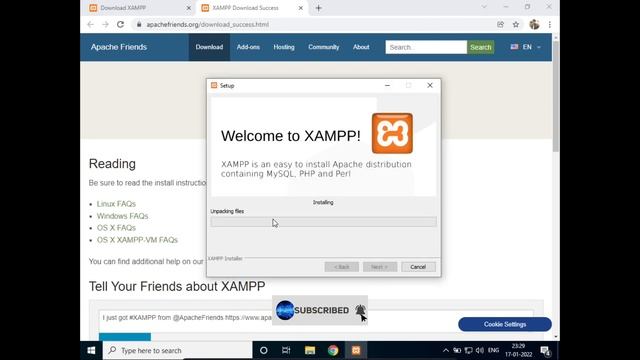Image resolution: width=640 pixels, height=360 pixels.
Task: Click the ENG language indicator
Action: (493, 351)
